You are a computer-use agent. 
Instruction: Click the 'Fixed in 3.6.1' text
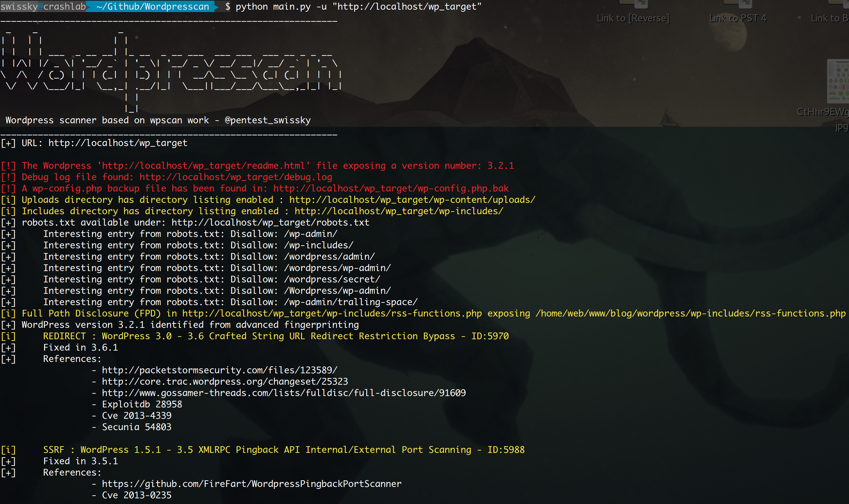point(81,348)
